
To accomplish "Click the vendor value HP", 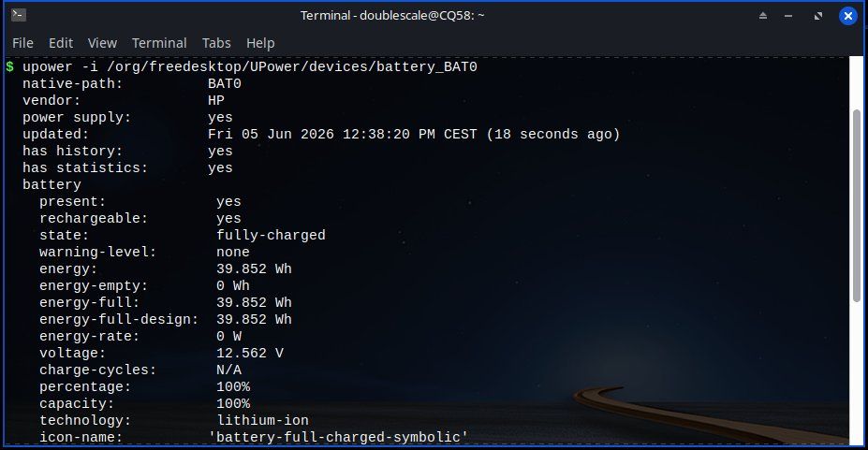I will (216, 101).
